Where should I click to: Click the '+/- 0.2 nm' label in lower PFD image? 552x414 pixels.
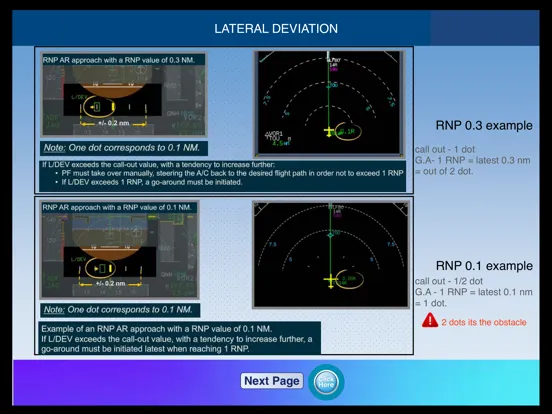coord(110,283)
